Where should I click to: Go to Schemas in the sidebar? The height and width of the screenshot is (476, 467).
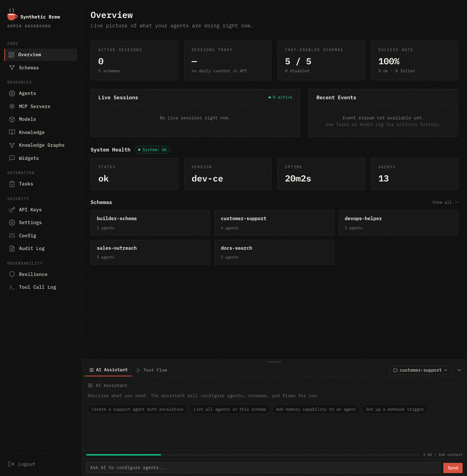pyautogui.click(x=41, y=68)
